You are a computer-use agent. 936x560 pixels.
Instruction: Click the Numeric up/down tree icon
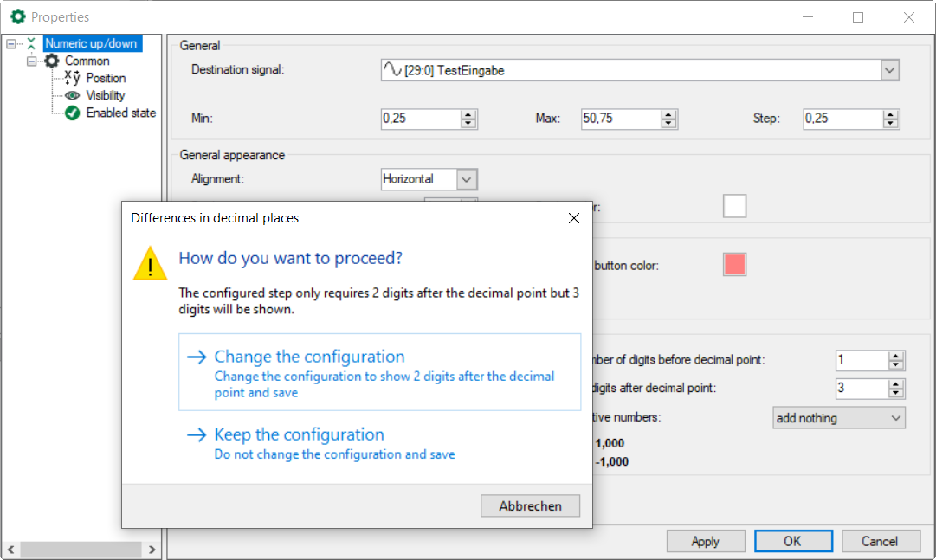click(32, 43)
